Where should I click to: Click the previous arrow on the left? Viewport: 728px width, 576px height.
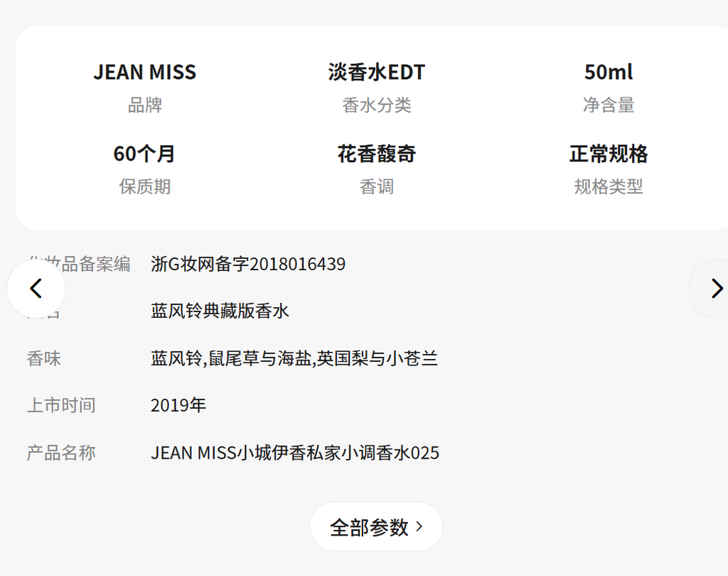(36, 289)
